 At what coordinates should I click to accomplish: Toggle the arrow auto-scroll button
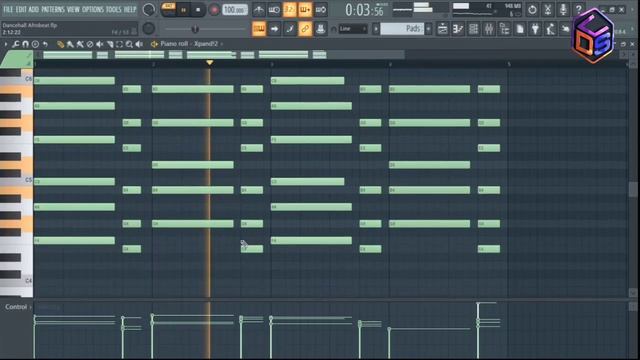tap(274, 29)
